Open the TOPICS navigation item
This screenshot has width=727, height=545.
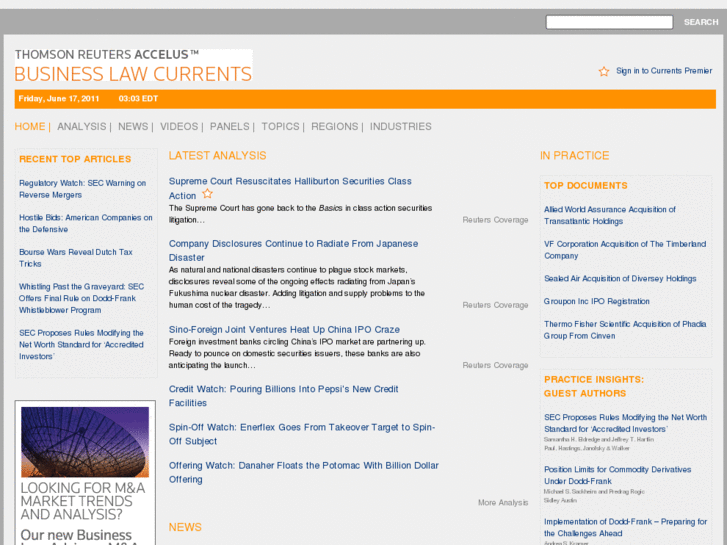pos(281,127)
